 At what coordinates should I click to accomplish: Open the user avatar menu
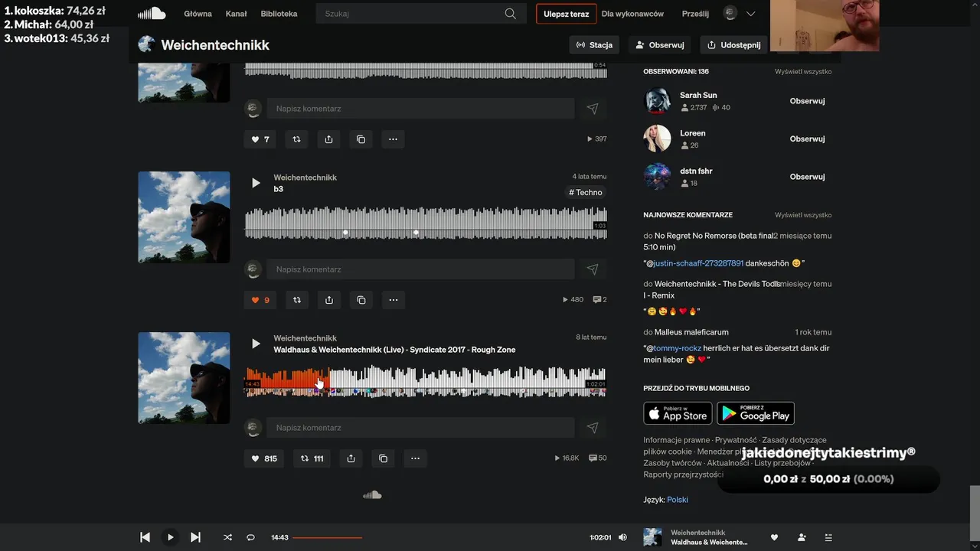(x=730, y=14)
